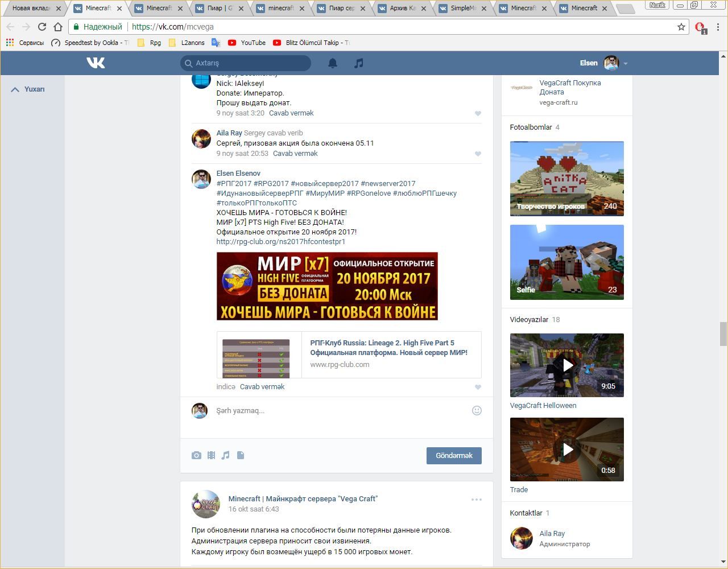Attach a photo to the comment
This screenshot has height=569, width=728.
coord(196,455)
